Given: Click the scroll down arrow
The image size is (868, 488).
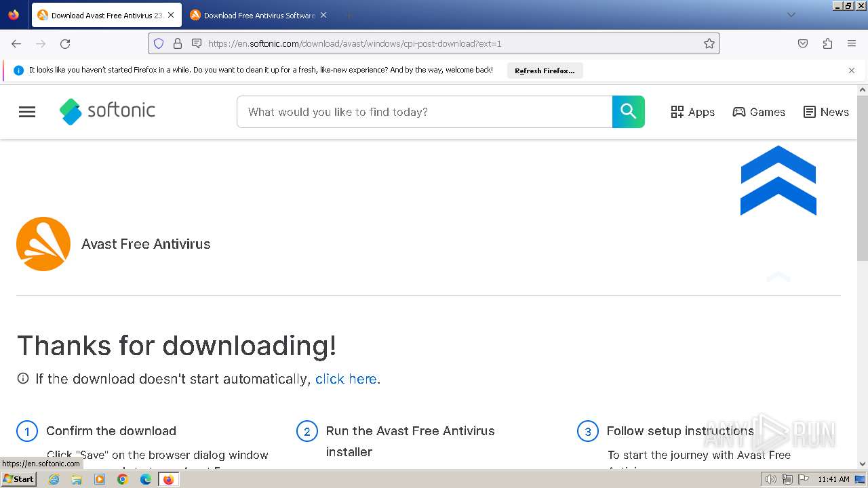Looking at the screenshot, I should [863, 464].
